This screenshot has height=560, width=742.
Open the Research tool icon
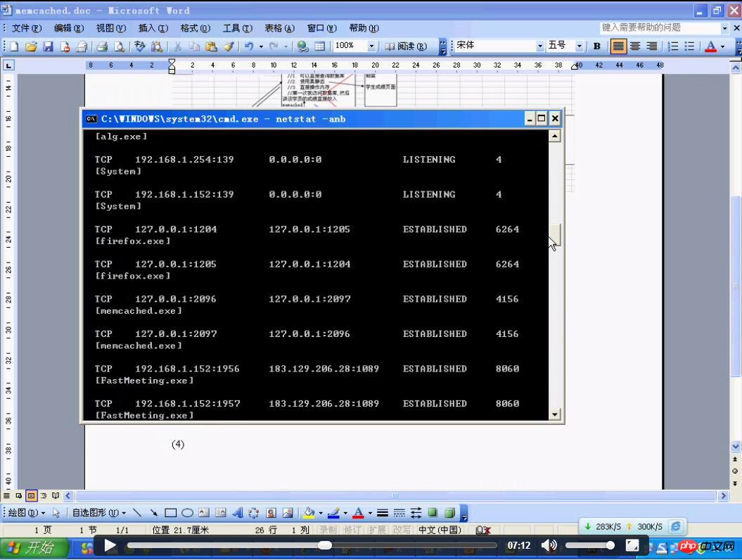[157, 46]
